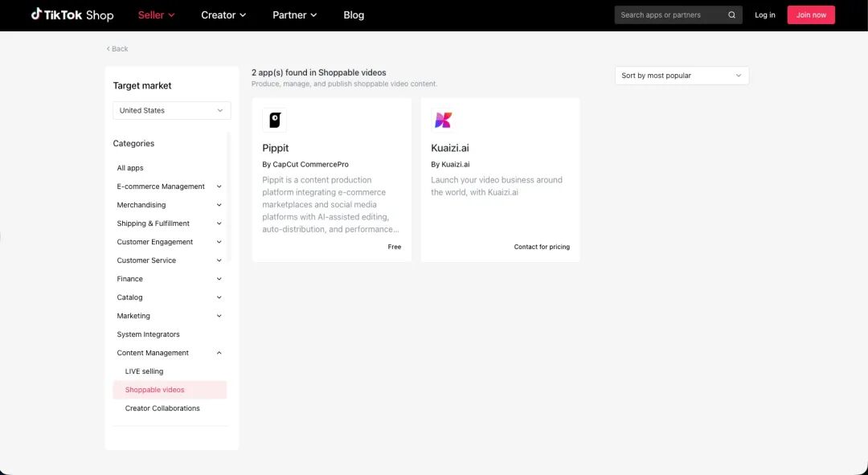Click the Kuaizi.ai app logo
The height and width of the screenshot is (475, 868).
443,121
